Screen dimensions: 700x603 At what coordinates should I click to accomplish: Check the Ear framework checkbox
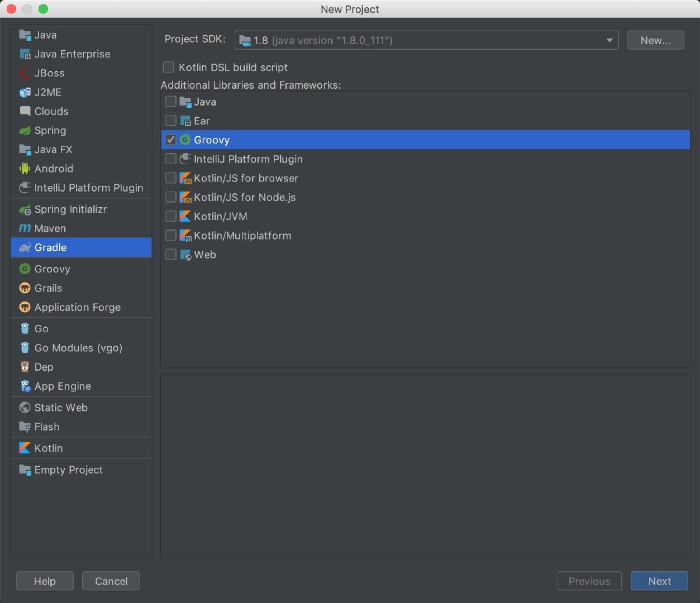click(171, 121)
